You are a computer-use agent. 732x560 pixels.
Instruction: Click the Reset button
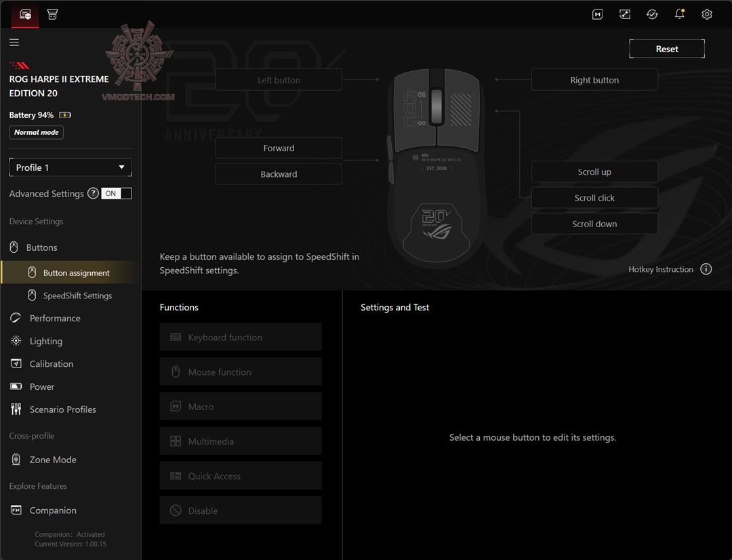(x=667, y=49)
